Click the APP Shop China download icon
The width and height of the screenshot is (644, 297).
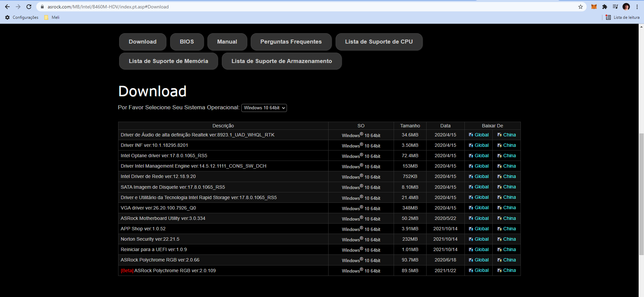tap(499, 229)
